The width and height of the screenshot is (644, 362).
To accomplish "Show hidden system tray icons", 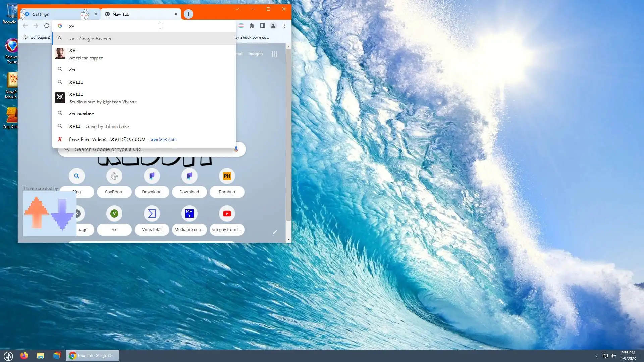I will (596, 356).
